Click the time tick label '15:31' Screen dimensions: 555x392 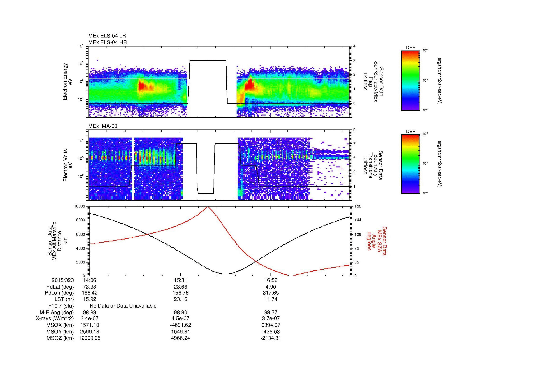(180, 280)
